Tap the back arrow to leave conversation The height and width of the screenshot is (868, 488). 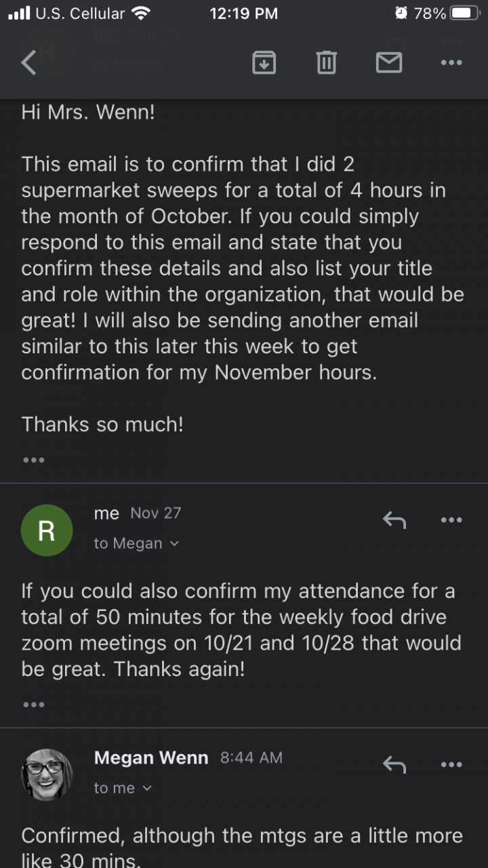click(x=29, y=63)
